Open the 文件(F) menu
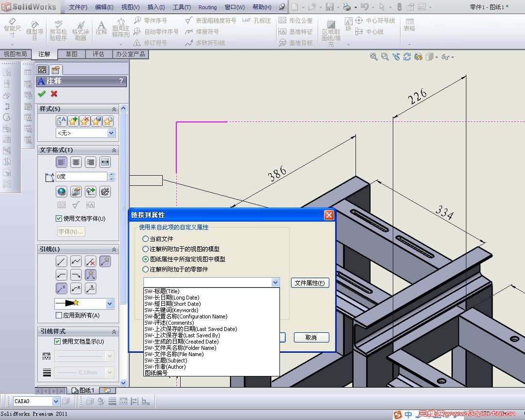Viewport: 525px width, 420px height. click(78, 7)
